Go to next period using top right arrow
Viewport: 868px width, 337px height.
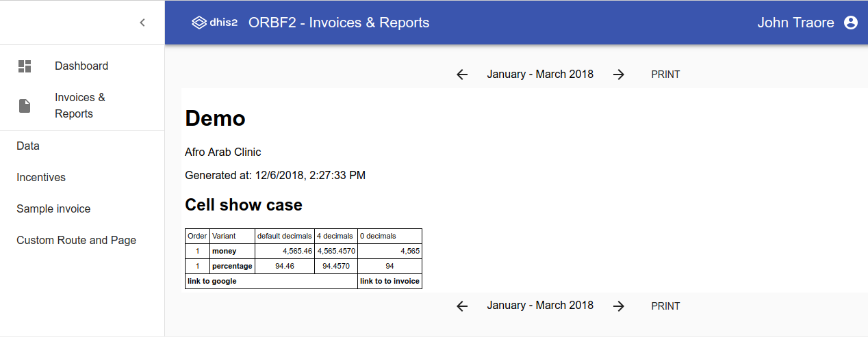(619, 75)
